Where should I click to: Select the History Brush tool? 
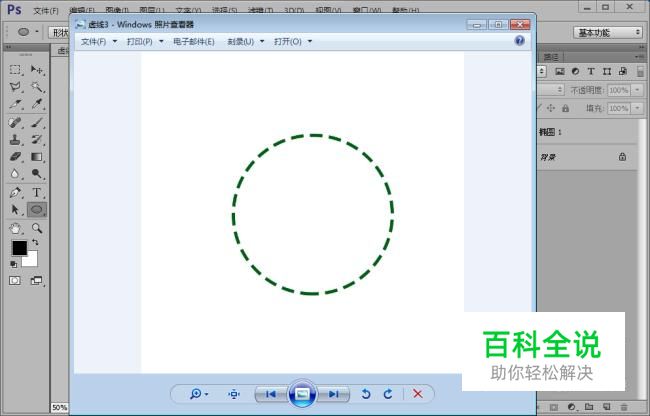click(x=37, y=140)
